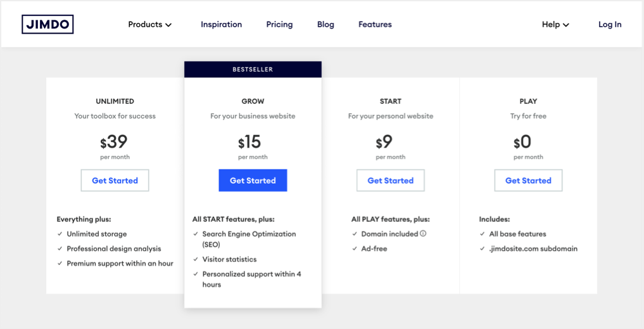Open the Features page
This screenshot has height=329, width=644.
tap(375, 25)
